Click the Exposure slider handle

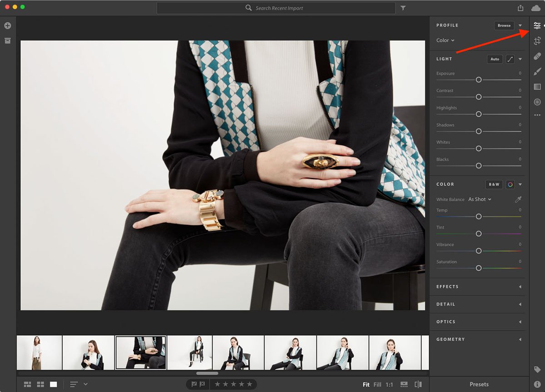478,79
